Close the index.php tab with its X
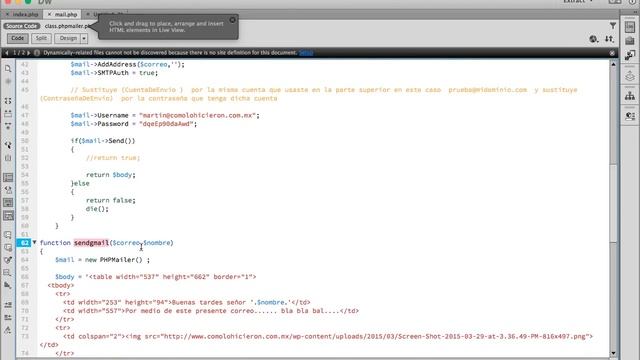This screenshot has height=360, width=640. coord(7,14)
